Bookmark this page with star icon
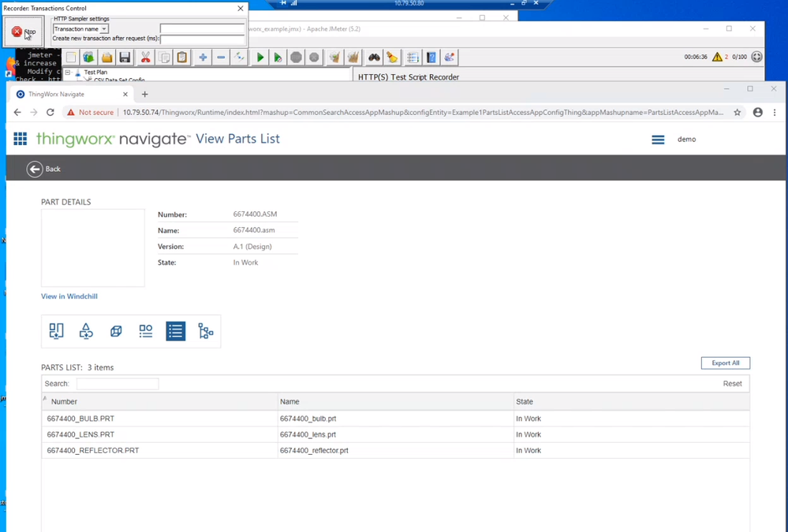This screenshot has height=532, width=788. point(738,113)
